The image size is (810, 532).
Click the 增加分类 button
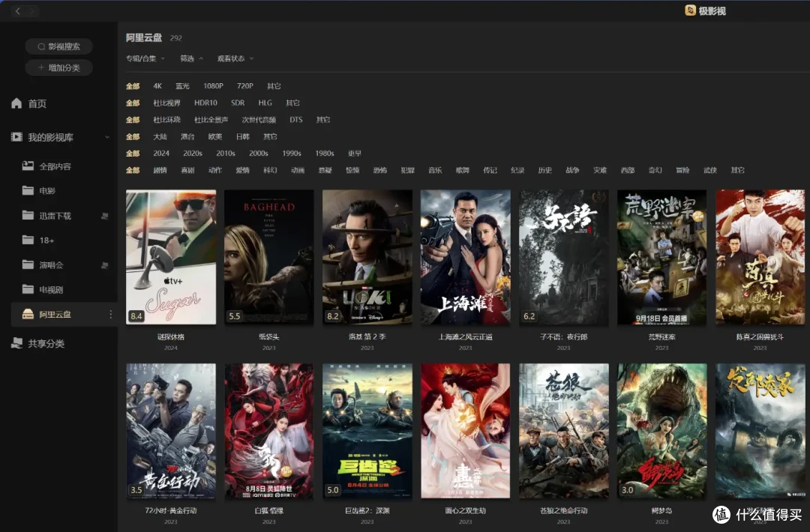59,67
